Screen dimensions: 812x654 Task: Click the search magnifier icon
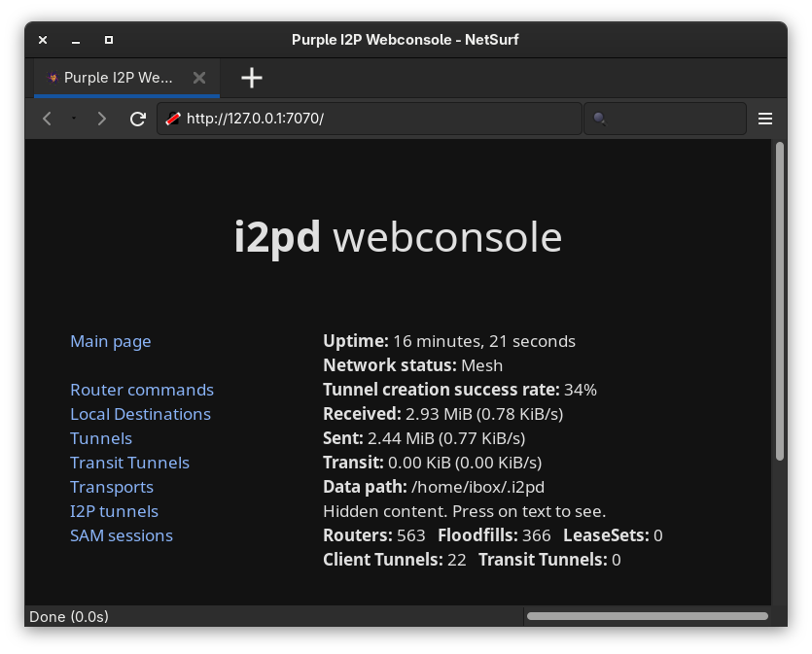point(600,119)
